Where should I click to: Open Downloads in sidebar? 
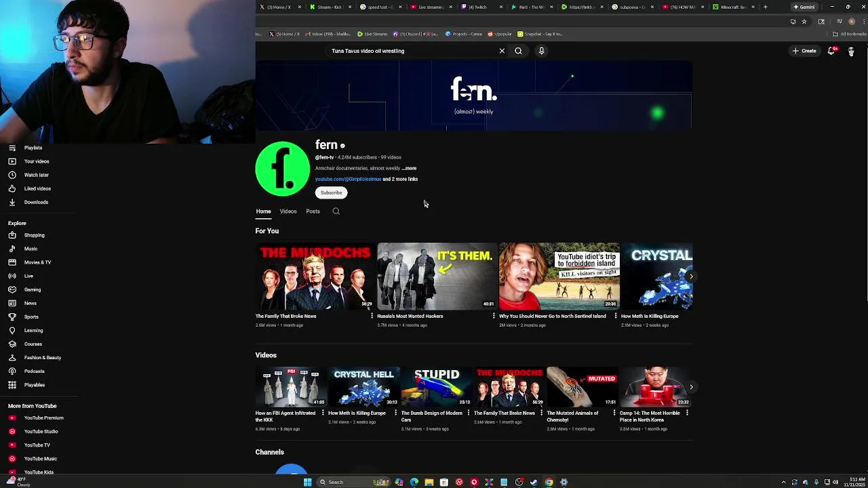coord(37,202)
